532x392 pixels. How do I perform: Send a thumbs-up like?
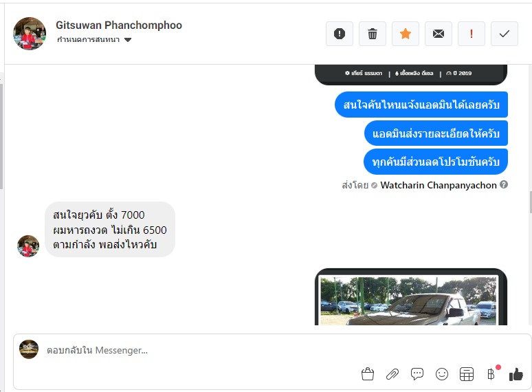click(x=516, y=374)
